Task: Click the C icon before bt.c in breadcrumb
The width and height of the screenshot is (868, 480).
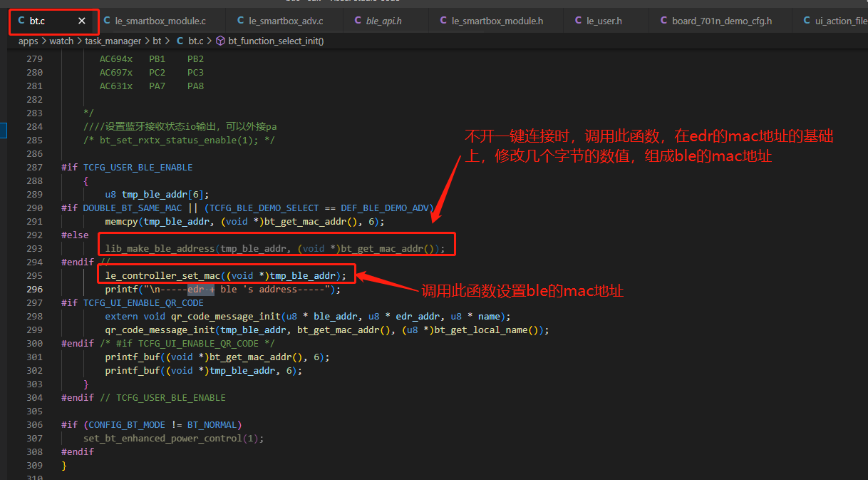Action: click(180, 41)
